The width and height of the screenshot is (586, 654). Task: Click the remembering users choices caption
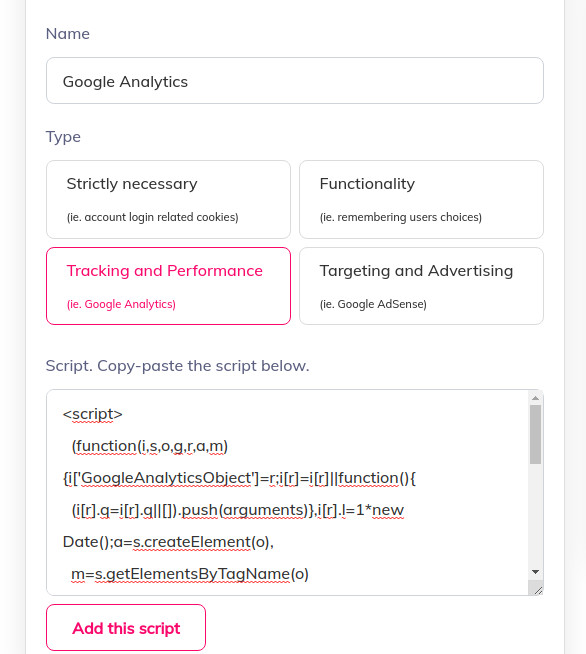(x=401, y=217)
